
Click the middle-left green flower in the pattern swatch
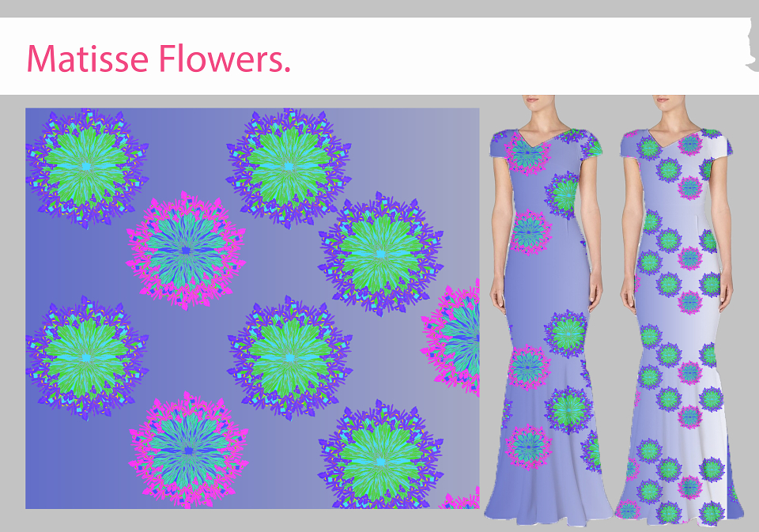click(87, 358)
